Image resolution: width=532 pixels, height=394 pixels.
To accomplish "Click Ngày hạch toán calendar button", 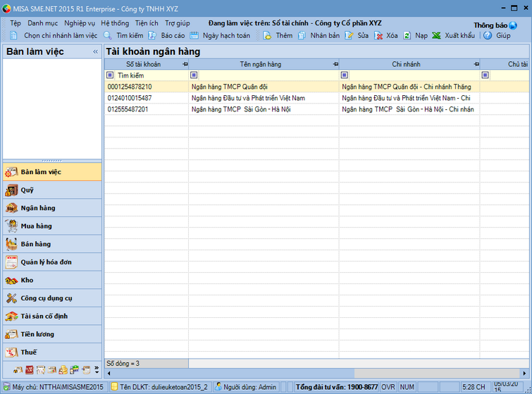I will coord(220,35).
